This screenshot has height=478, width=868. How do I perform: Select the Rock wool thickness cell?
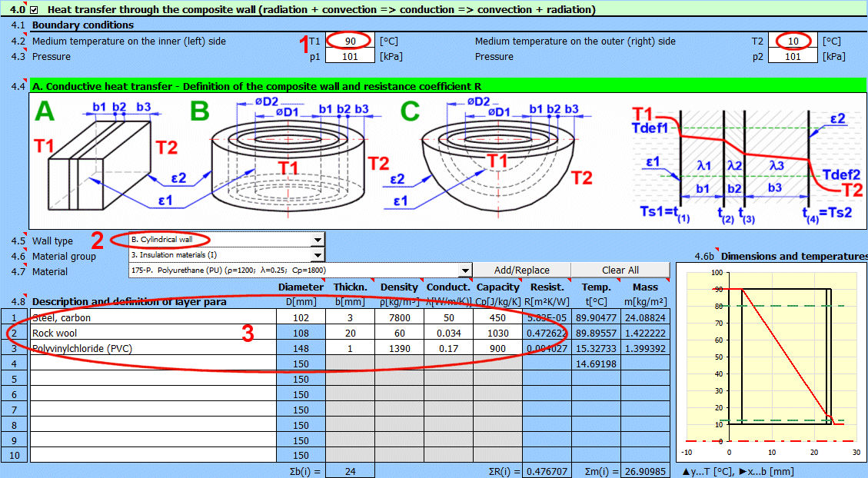350,333
